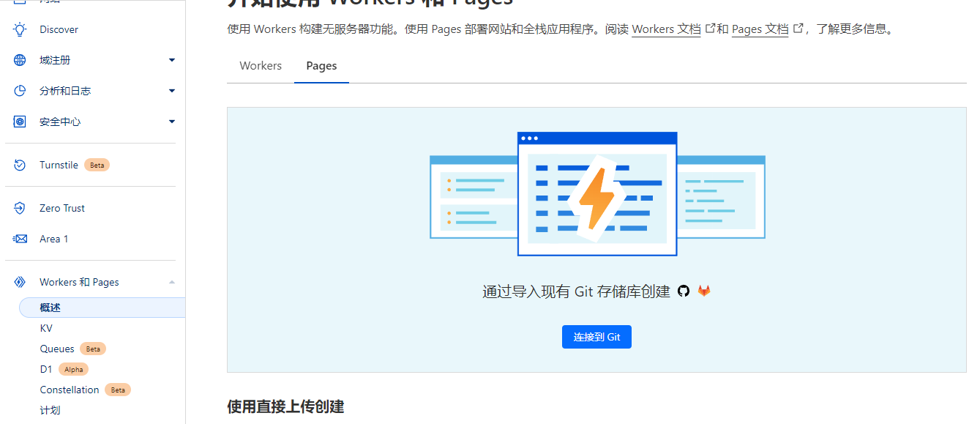Expand the 分析和日志 dropdown arrow
Screen dimensions: 980x424
pos(172,91)
